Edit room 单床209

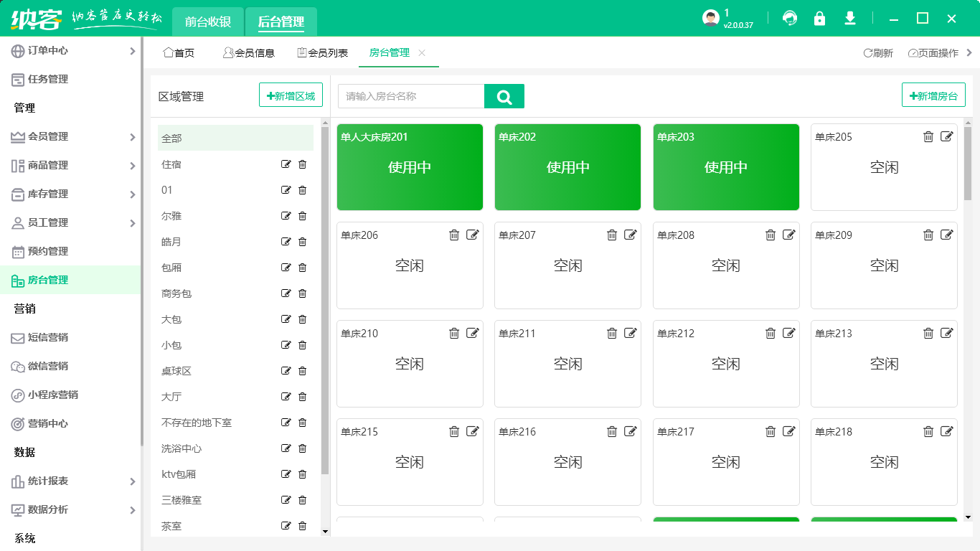pyautogui.click(x=947, y=235)
